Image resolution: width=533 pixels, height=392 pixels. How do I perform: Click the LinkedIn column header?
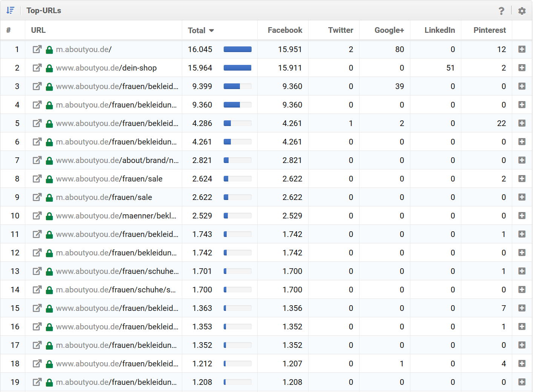pyautogui.click(x=439, y=30)
